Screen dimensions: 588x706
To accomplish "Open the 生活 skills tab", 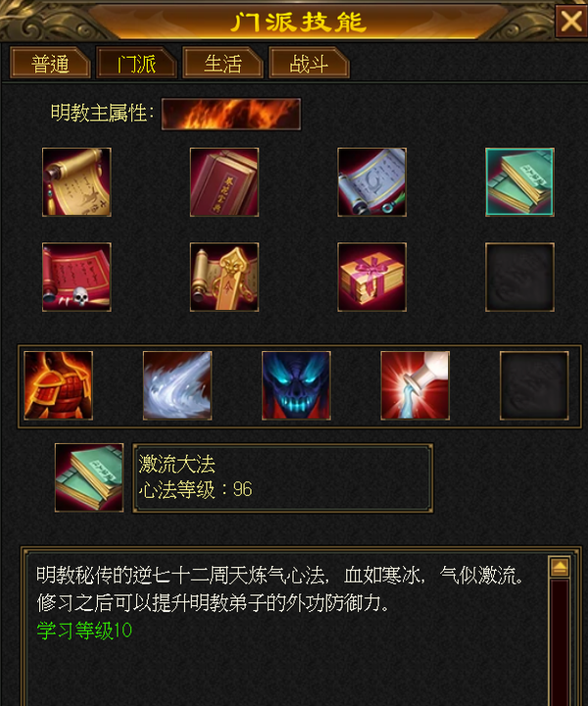I will [x=222, y=63].
